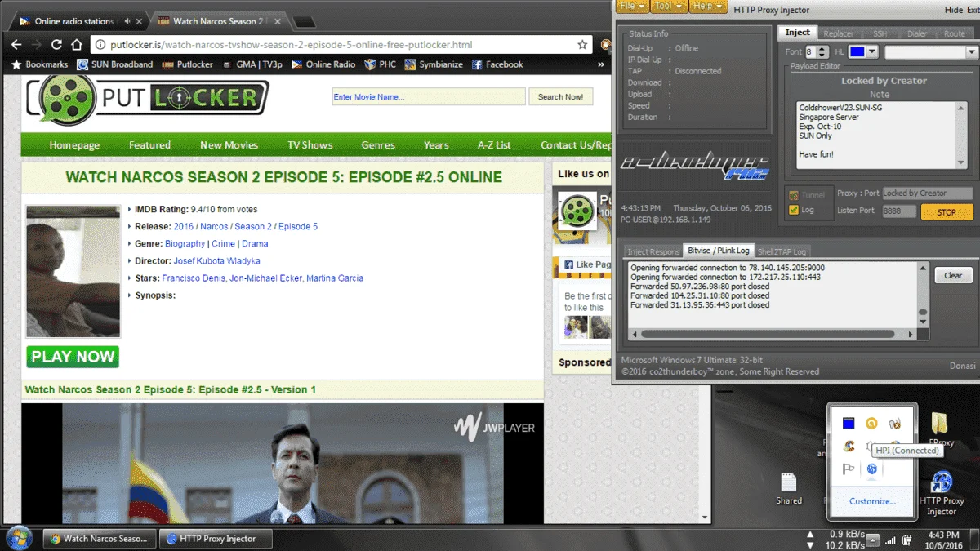980x551 pixels.
Task: Click the Windows Start button
Action: [x=18, y=538]
